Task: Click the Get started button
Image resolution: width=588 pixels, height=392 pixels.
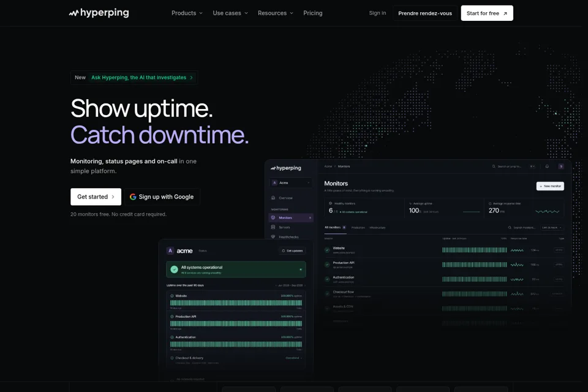Action: pos(96,197)
